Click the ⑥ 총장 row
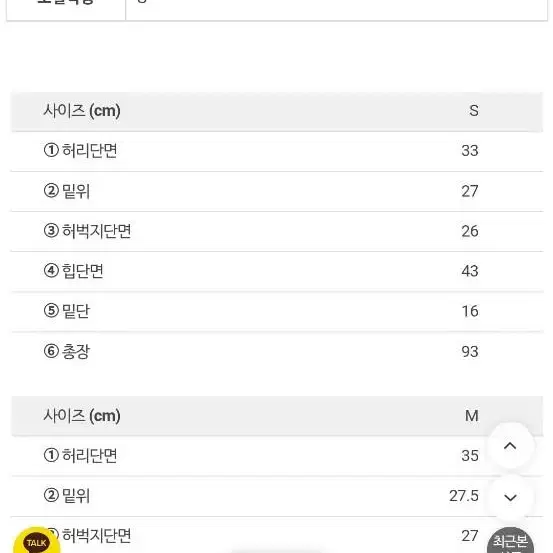 coord(277,352)
